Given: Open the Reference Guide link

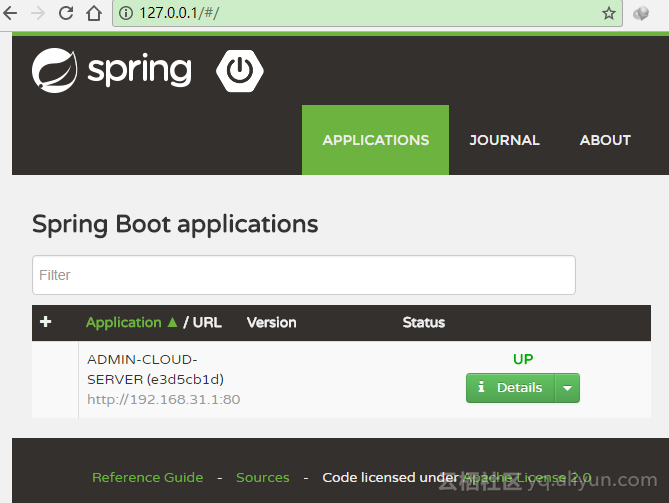Looking at the screenshot, I should tap(148, 477).
